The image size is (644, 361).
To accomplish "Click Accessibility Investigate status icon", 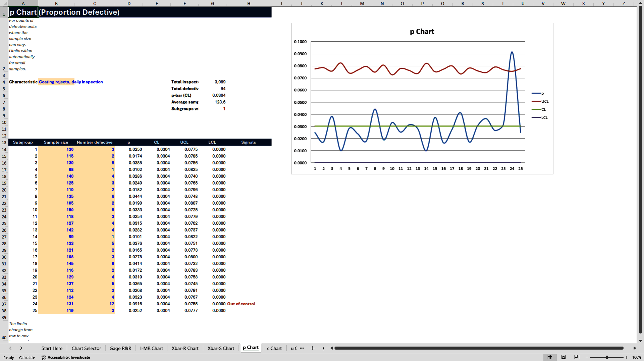I will 66,357.
